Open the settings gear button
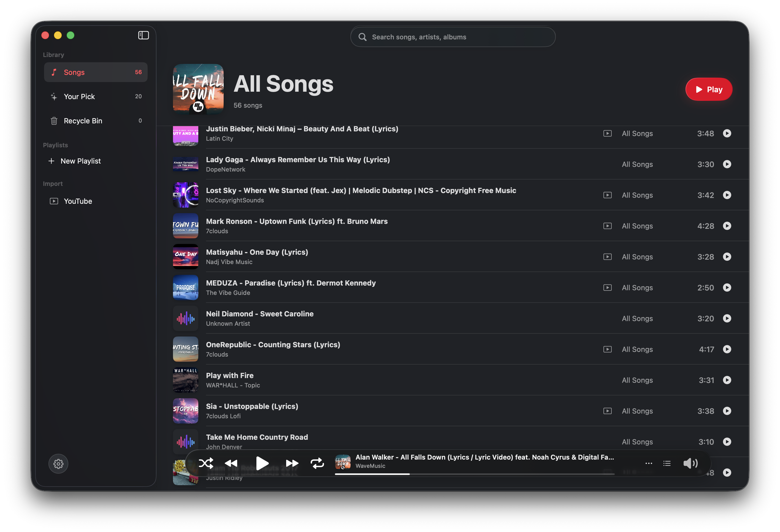The height and width of the screenshot is (532, 780). tap(58, 463)
